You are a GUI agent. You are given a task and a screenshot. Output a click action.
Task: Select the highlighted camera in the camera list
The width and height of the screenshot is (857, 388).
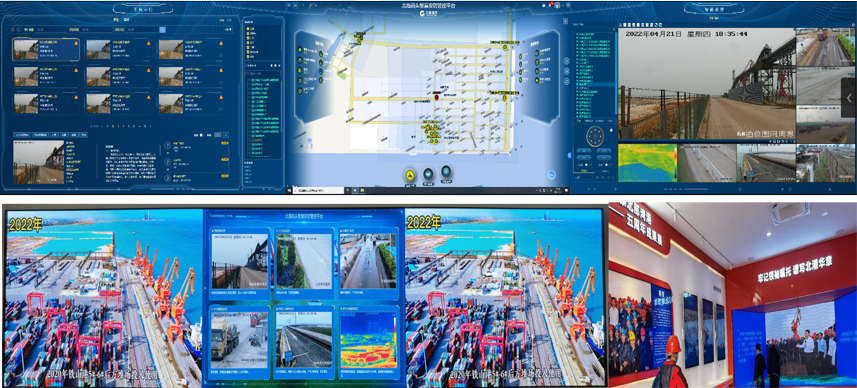[595, 84]
